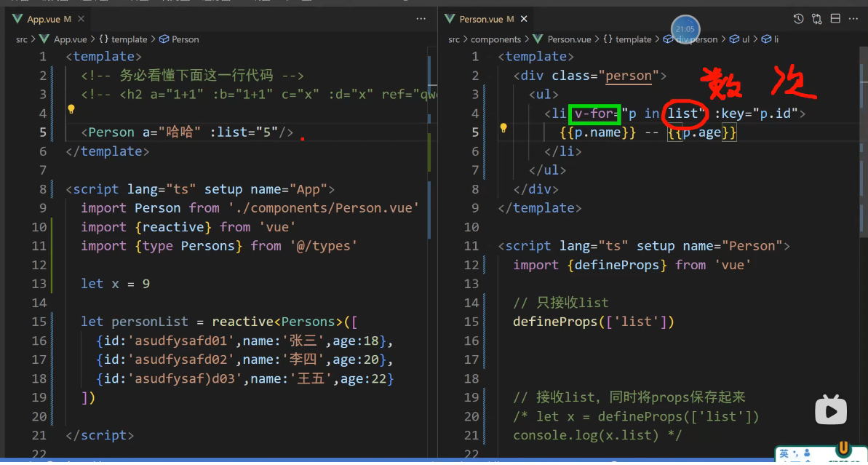Open 'template' breadcrumb in Person.vue pane

(x=633, y=39)
